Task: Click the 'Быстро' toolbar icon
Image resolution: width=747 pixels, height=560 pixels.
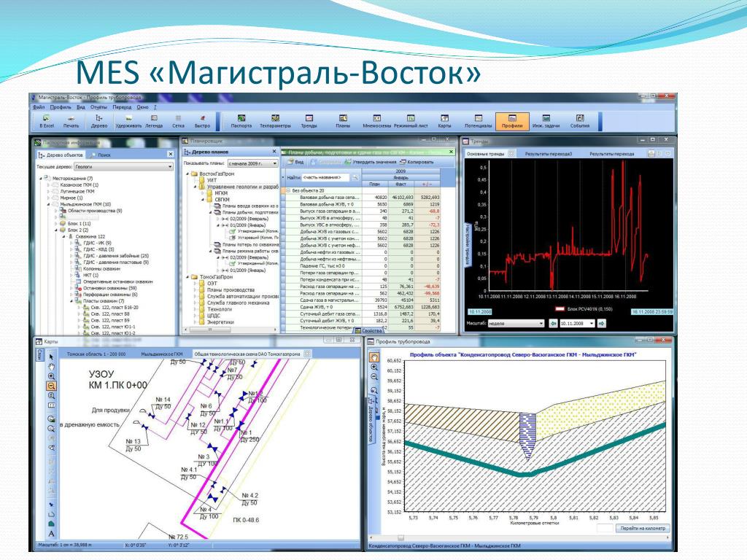Action: click(x=203, y=121)
